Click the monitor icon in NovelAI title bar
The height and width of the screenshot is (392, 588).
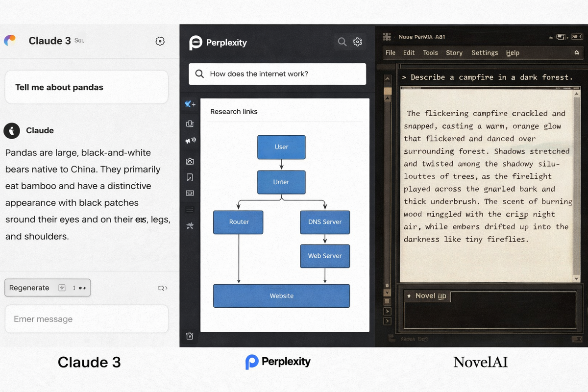click(562, 37)
